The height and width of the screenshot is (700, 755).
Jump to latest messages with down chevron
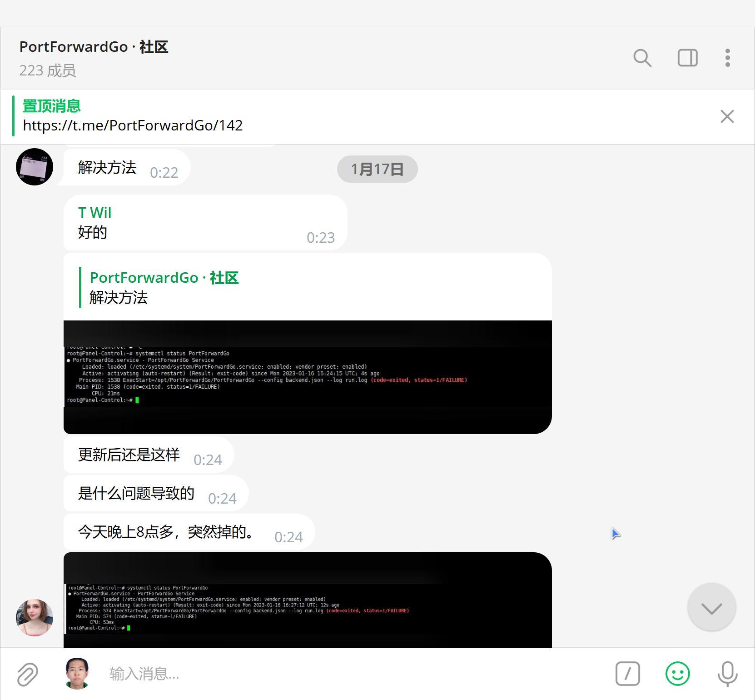[x=711, y=607]
